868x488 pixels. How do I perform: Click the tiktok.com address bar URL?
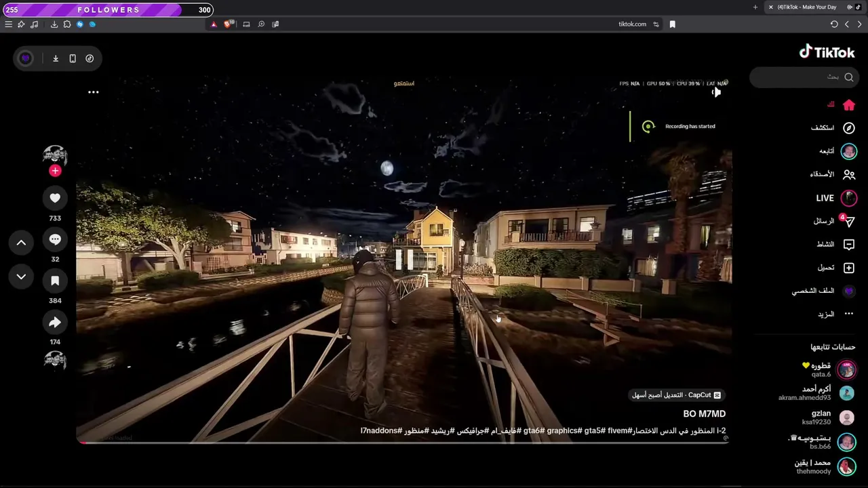[632, 24]
